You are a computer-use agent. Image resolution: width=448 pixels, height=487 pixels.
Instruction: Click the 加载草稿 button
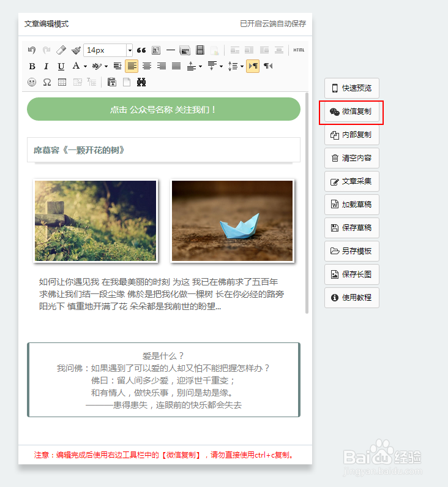(x=352, y=205)
